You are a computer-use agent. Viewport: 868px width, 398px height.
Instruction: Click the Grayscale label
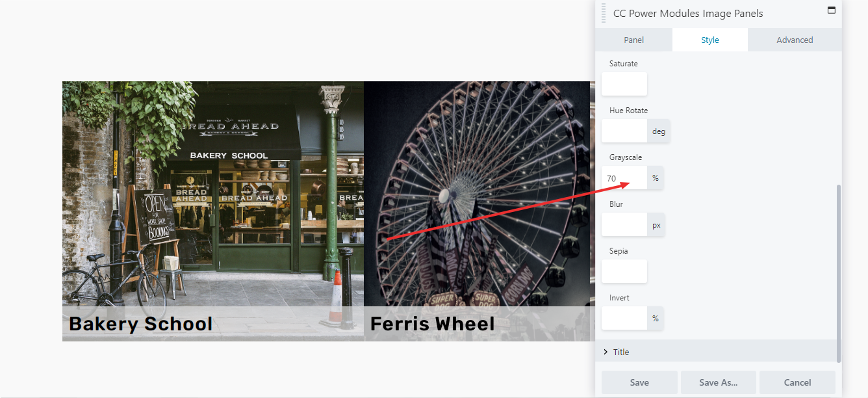tap(626, 157)
